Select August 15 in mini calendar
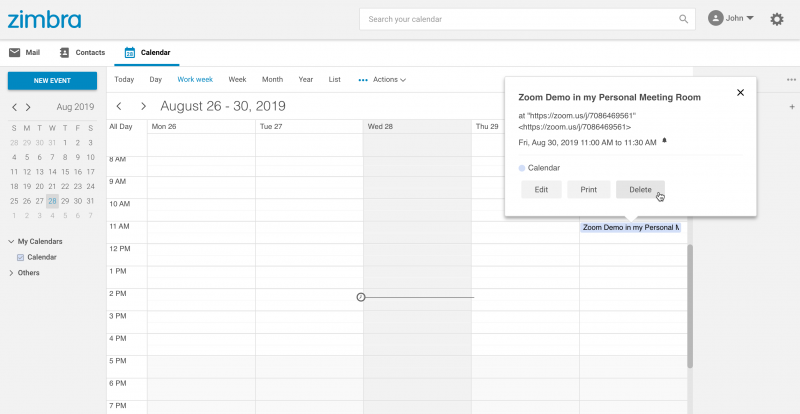Viewport: 800px width, 414px height. coord(65,172)
